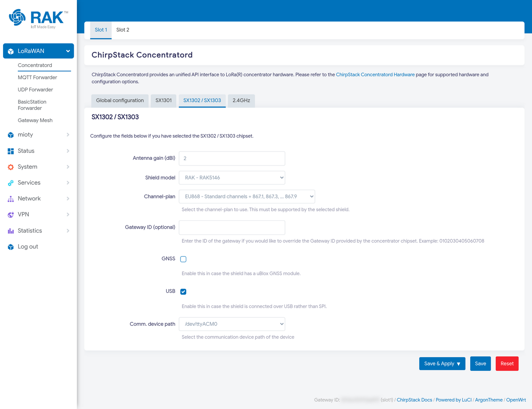Collapse the LoRaWAN menu chevron
532x409 pixels.
pyautogui.click(x=68, y=51)
